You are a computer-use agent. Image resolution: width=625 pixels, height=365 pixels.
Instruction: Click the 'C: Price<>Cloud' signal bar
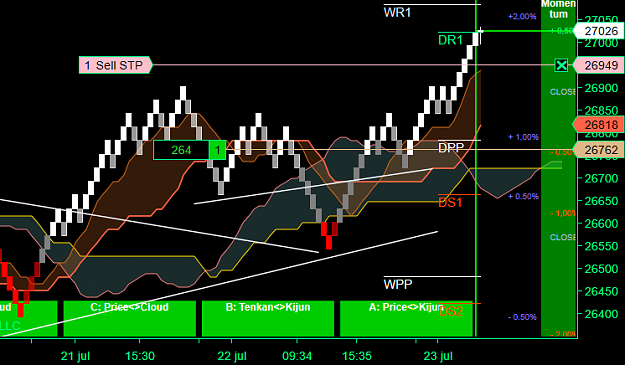(x=130, y=318)
